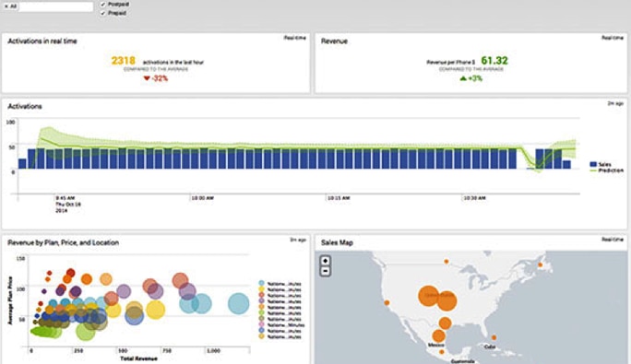
Task: Click the green Prediction legend line
Action: 593,170
